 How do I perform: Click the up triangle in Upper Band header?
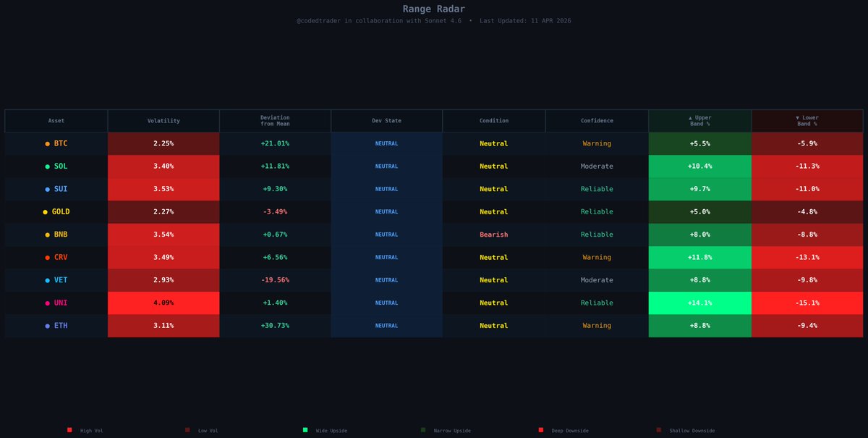(691, 117)
